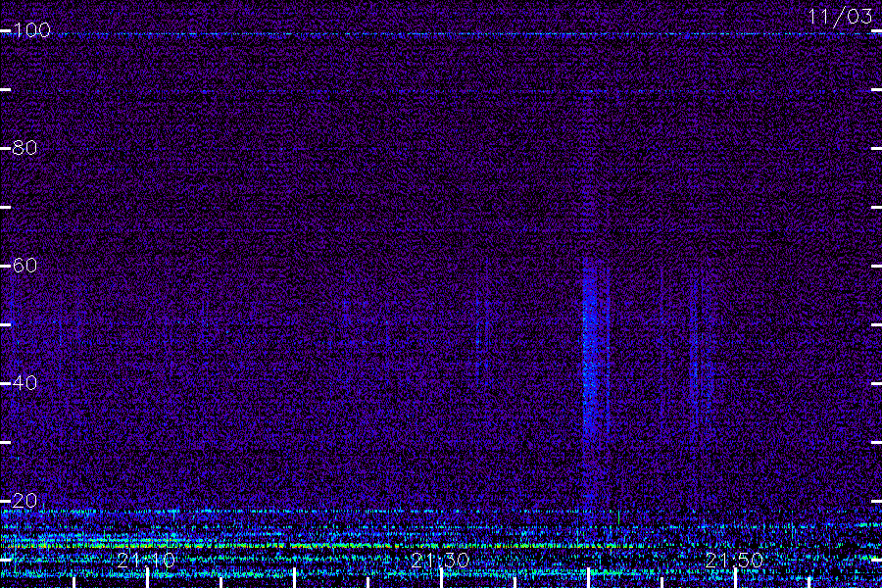Select the 80 frequency axis label
The height and width of the screenshot is (588, 882).
tap(24, 148)
